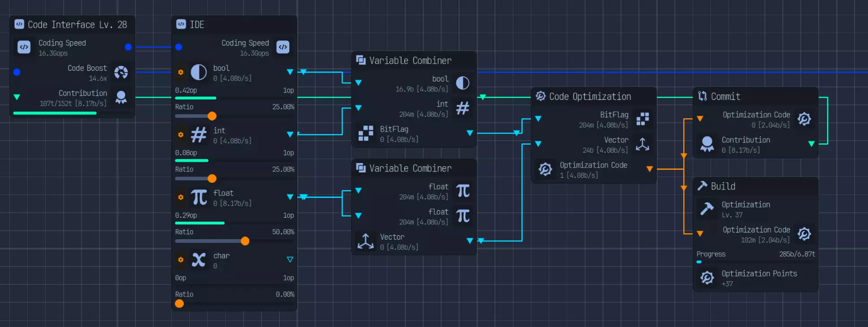This screenshot has width=868, height=327.
Task: Click the Code Optimization node header icon
Action: click(x=541, y=96)
